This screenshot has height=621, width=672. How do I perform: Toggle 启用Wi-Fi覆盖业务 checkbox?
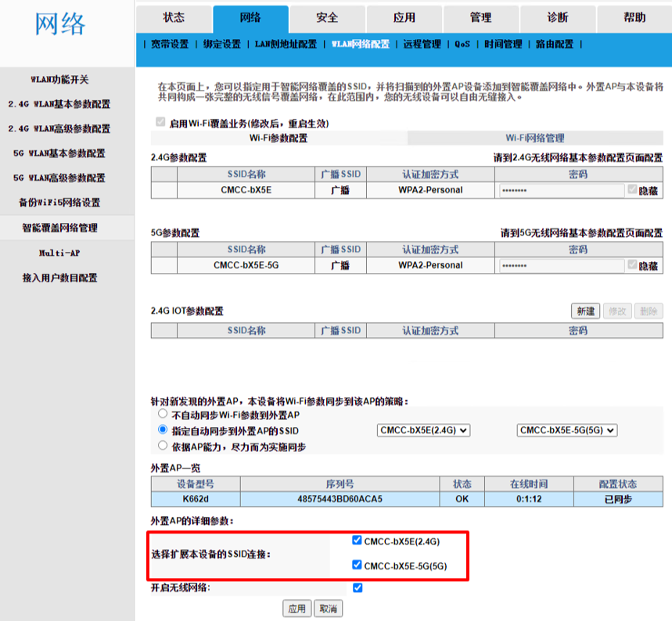click(160, 122)
